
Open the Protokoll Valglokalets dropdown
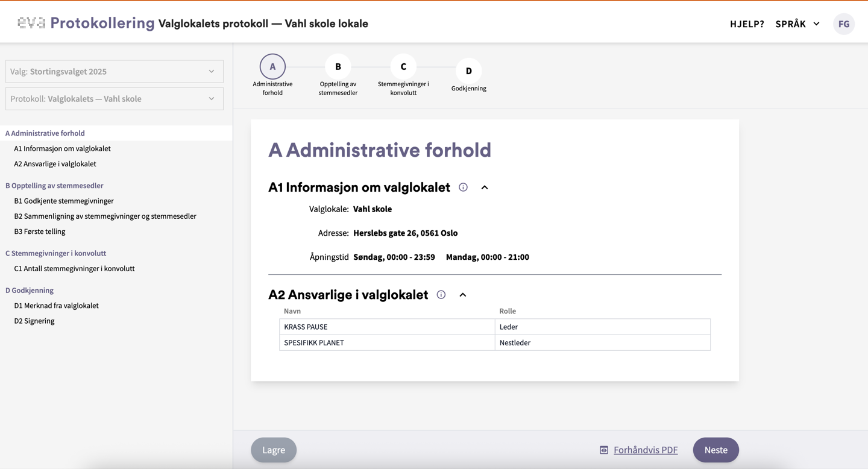[x=115, y=99]
